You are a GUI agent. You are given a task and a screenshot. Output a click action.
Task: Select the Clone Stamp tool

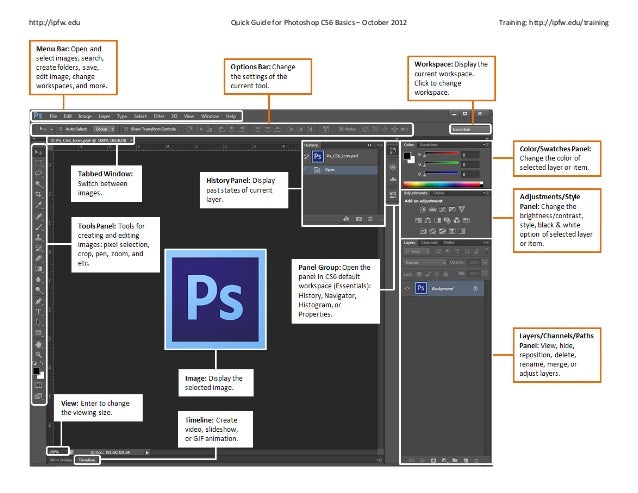point(38,237)
